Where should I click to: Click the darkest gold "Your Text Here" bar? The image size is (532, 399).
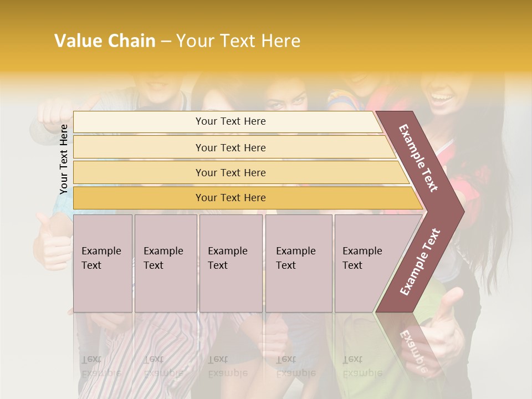(x=231, y=198)
